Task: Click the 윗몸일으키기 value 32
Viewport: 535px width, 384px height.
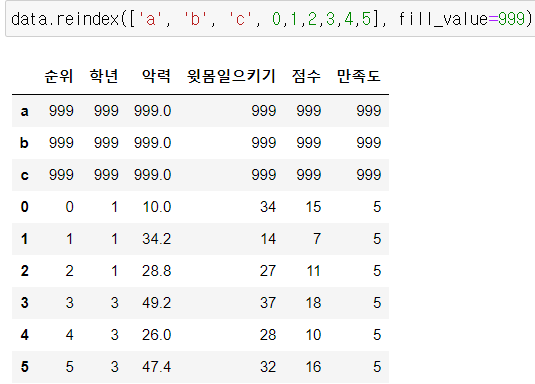Action: click(268, 367)
